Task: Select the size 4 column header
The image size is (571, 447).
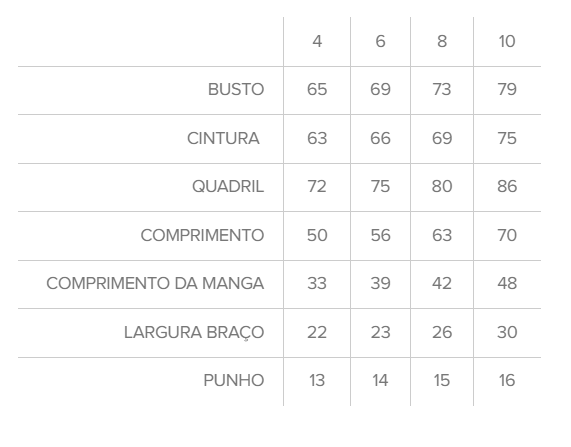Action: pos(317,41)
